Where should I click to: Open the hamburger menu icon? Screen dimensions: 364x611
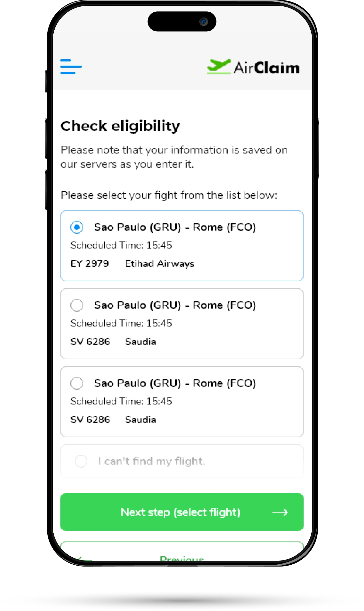pyautogui.click(x=71, y=67)
